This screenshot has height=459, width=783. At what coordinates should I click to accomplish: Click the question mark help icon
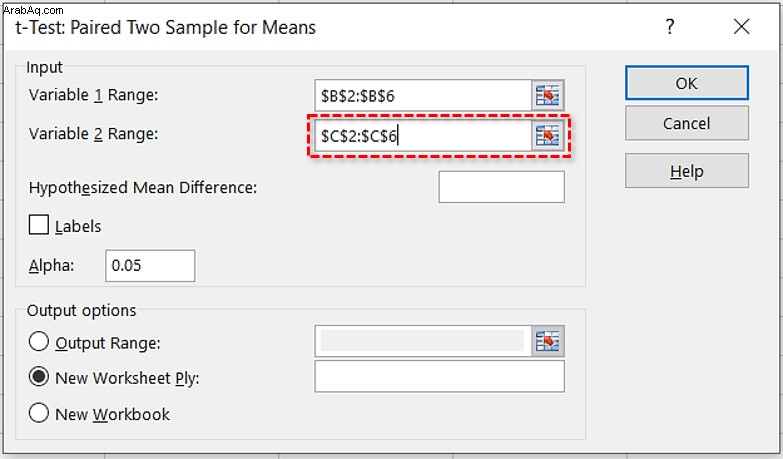point(670,26)
